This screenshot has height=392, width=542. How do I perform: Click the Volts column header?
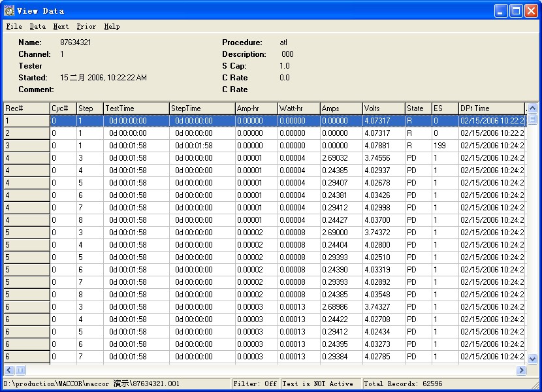[x=383, y=108]
